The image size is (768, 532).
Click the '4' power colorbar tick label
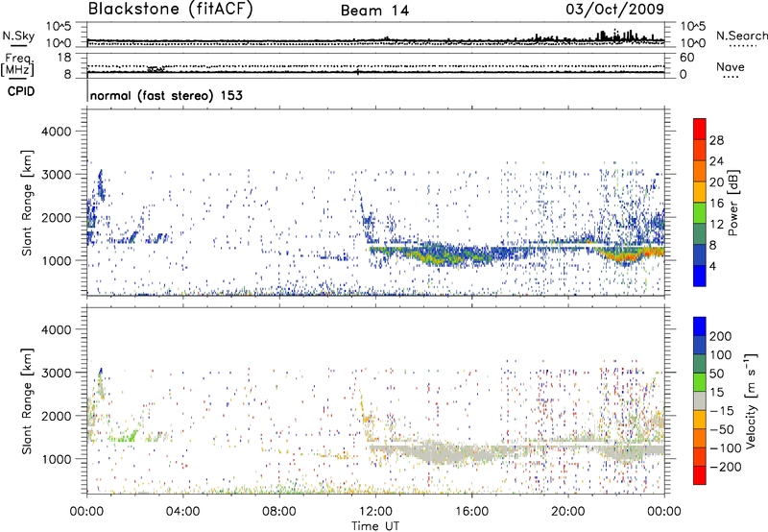click(x=713, y=267)
